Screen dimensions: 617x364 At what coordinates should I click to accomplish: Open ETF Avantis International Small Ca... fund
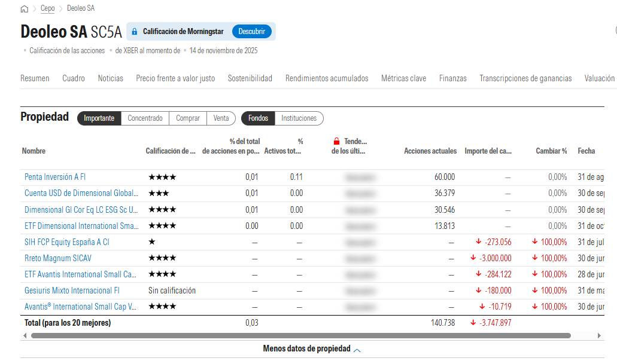pos(81,274)
